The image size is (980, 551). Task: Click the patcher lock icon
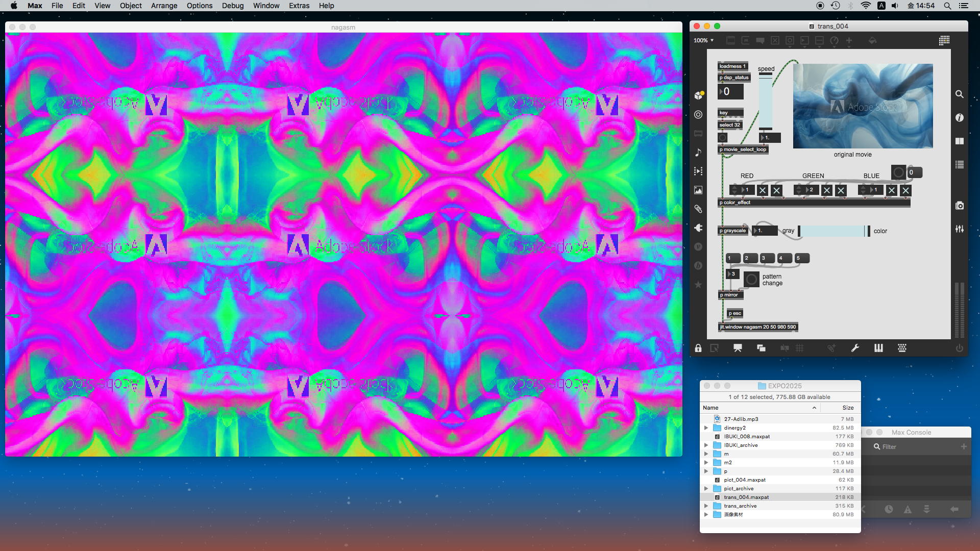[698, 348]
